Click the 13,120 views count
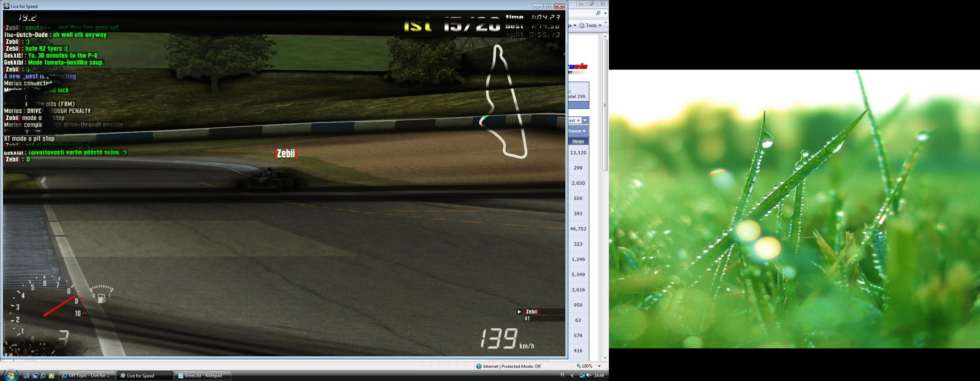Viewport: 980px width, 381px height. (x=578, y=152)
